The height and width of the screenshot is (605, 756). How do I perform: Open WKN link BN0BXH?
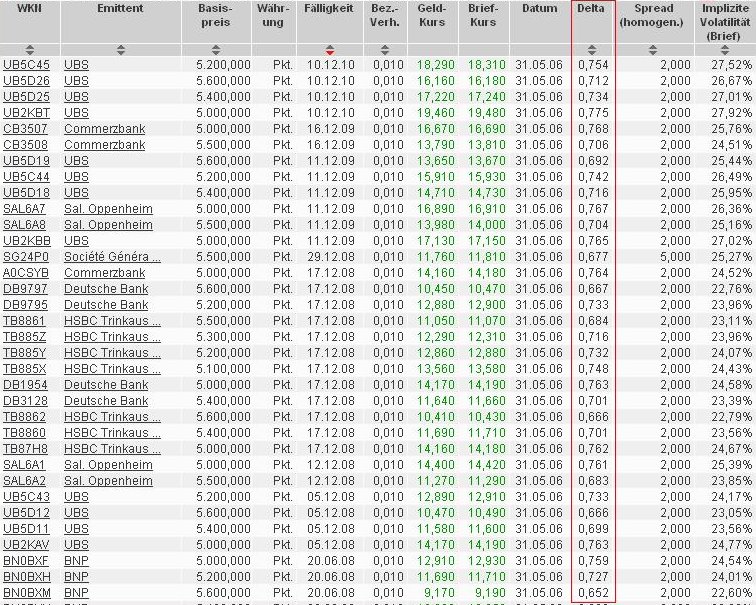[27, 577]
